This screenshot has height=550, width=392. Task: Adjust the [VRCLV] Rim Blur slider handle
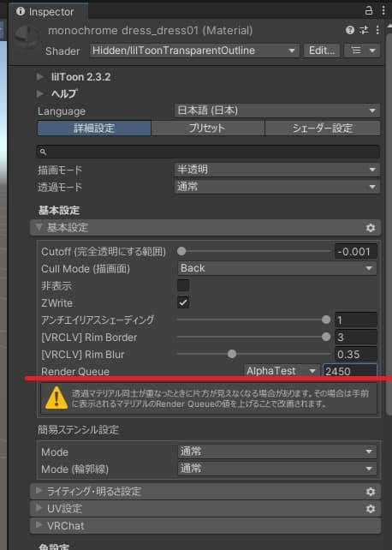click(x=232, y=354)
